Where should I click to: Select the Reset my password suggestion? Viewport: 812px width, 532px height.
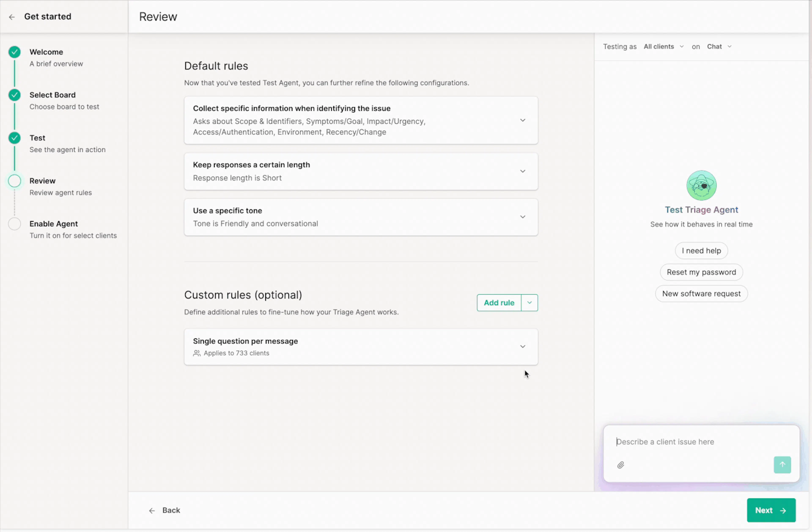pyautogui.click(x=701, y=272)
